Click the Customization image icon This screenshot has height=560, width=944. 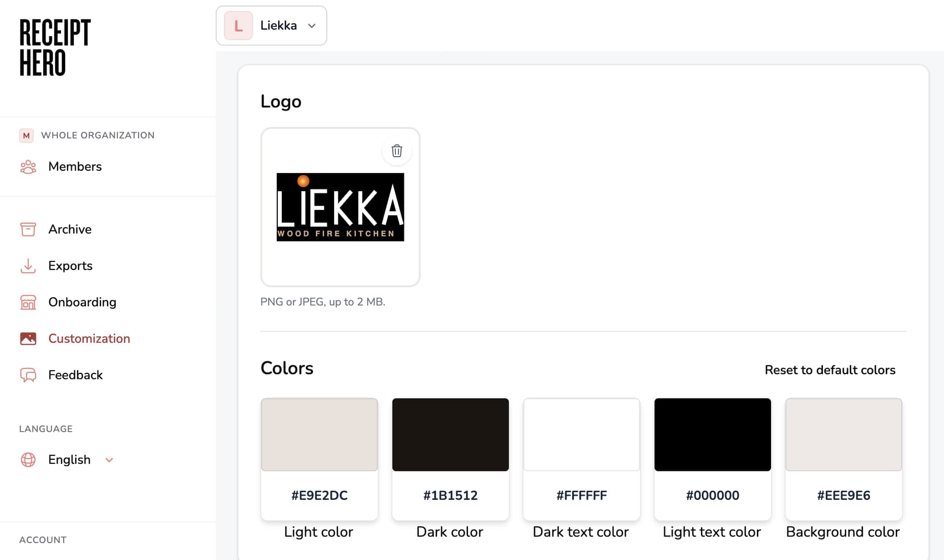[28, 339]
